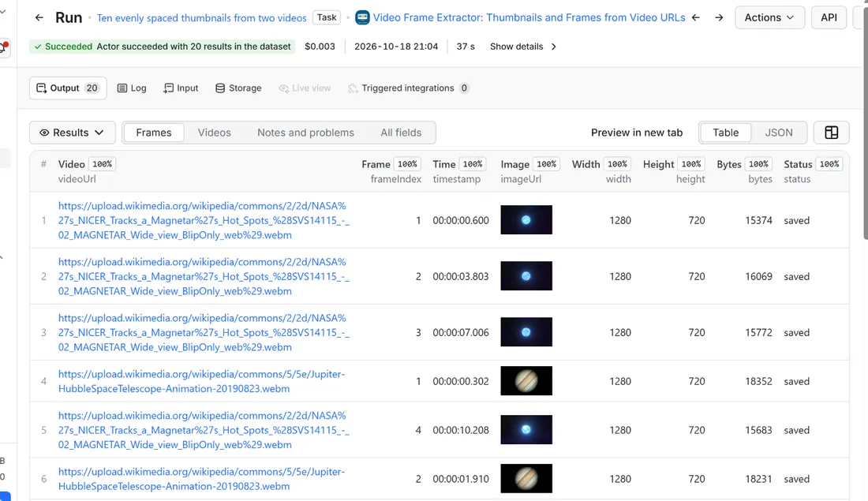The image size is (868, 501).
Task: Select bytes value 18231
Action: (758, 479)
